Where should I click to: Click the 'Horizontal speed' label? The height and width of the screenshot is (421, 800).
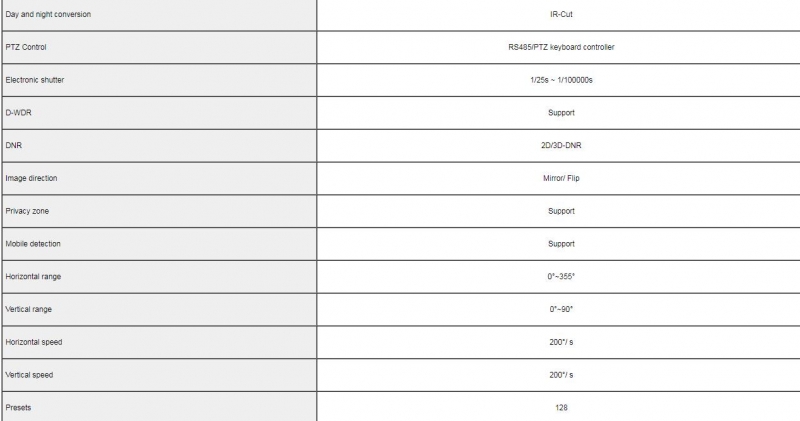tap(34, 342)
